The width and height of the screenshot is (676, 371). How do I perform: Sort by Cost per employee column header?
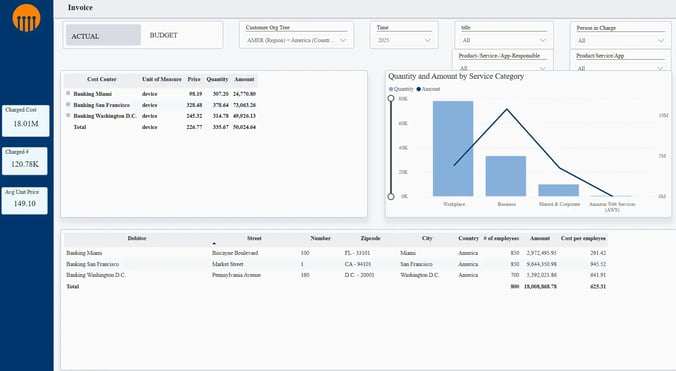[583, 238]
